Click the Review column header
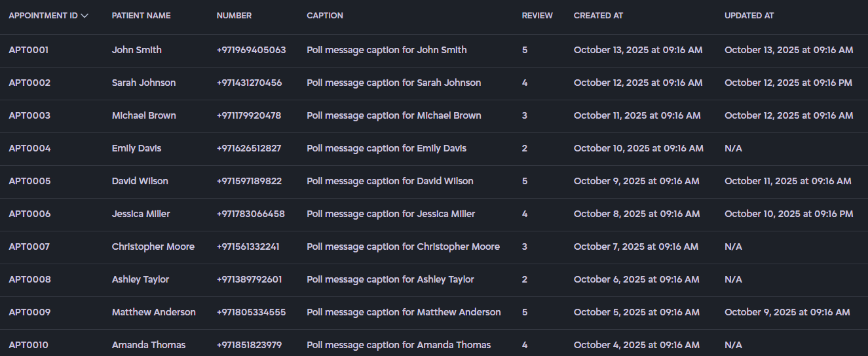 tap(537, 16)
